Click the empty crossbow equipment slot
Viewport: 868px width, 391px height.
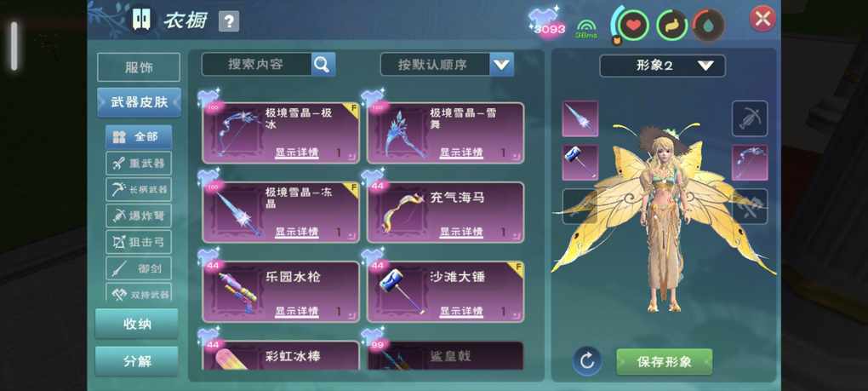pos(750,118)
